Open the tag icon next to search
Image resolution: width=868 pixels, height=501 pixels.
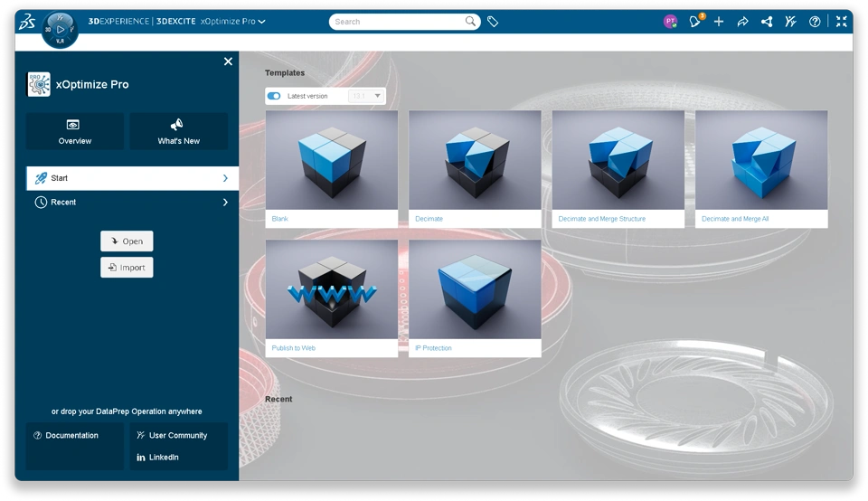coord(493,22)
